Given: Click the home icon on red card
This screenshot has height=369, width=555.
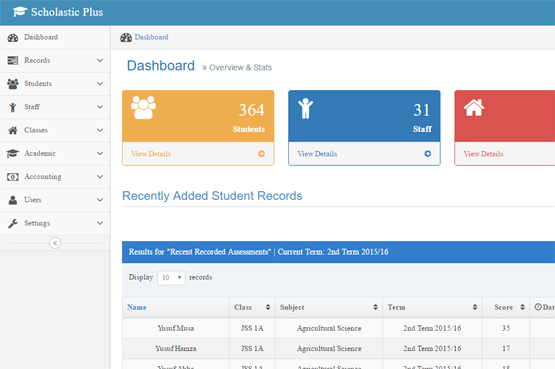Looking at the screenshot, I should pyautogui.click(x=474, y=108).
